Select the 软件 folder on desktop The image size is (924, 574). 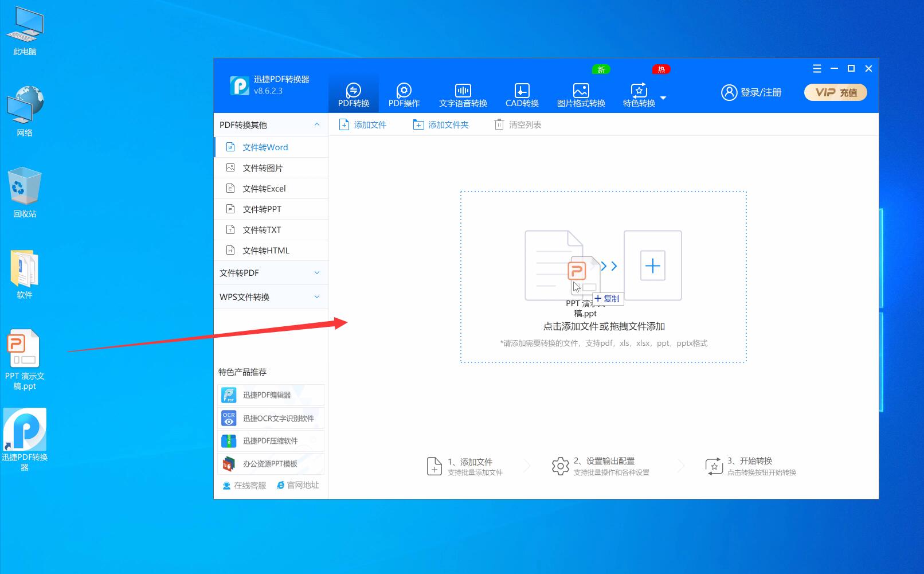[25, 275]
